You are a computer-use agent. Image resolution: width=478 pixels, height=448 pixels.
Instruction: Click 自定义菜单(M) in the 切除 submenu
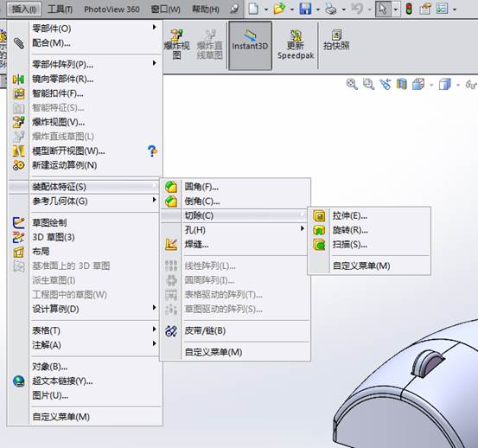(369, 266)
